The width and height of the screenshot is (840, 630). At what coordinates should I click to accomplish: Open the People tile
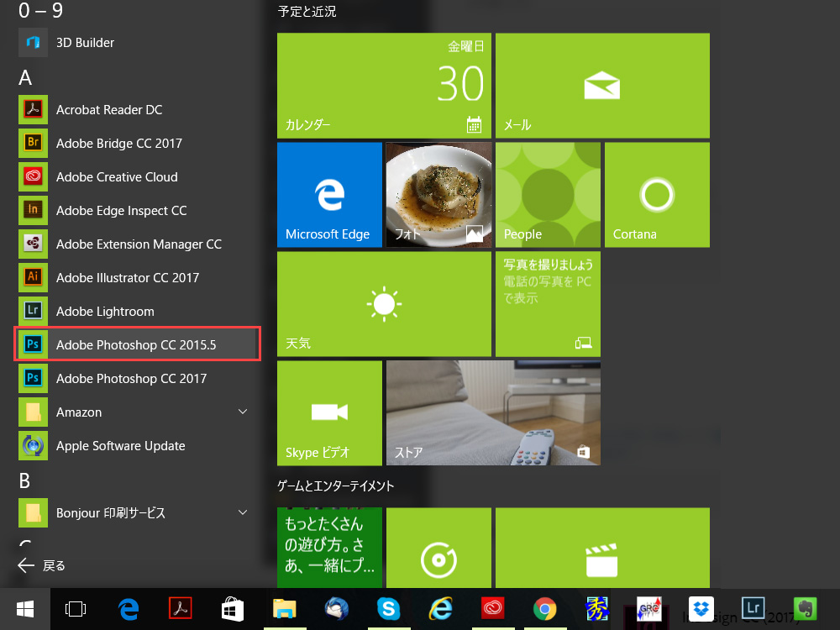(x=548, y=195)
